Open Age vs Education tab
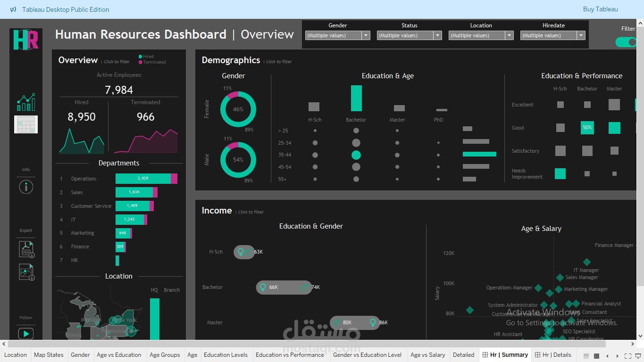Image resolution: width=644 pixels, height=362 pixels. click(x=119, y=355)
